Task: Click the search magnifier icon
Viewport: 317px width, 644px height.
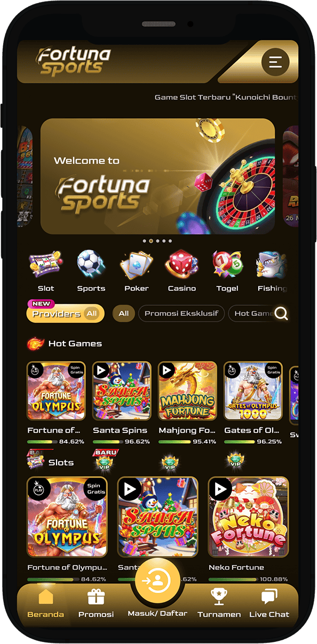Action: pos(281,314)
